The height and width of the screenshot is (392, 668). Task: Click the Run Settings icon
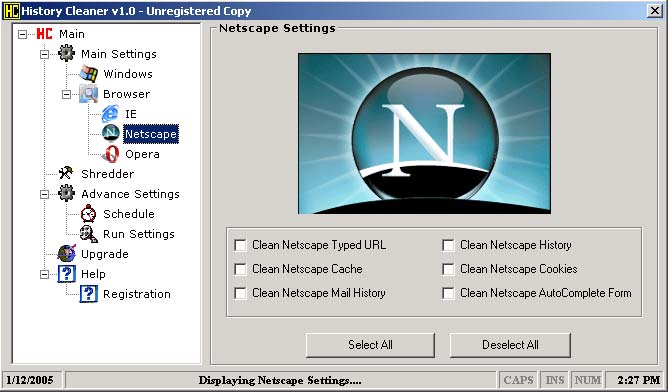pyautogui.click(x=89, y=233)
